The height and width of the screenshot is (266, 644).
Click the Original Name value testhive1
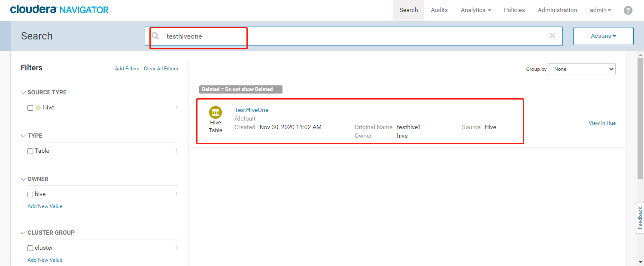(409, 127)
